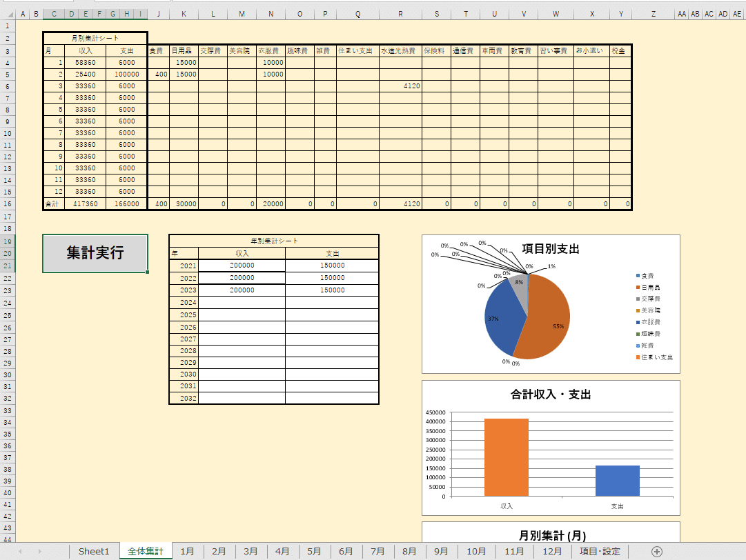Screen dimensions: 746x560
Task: Open the 9月 sheet tab
Action: pos(441,552)
